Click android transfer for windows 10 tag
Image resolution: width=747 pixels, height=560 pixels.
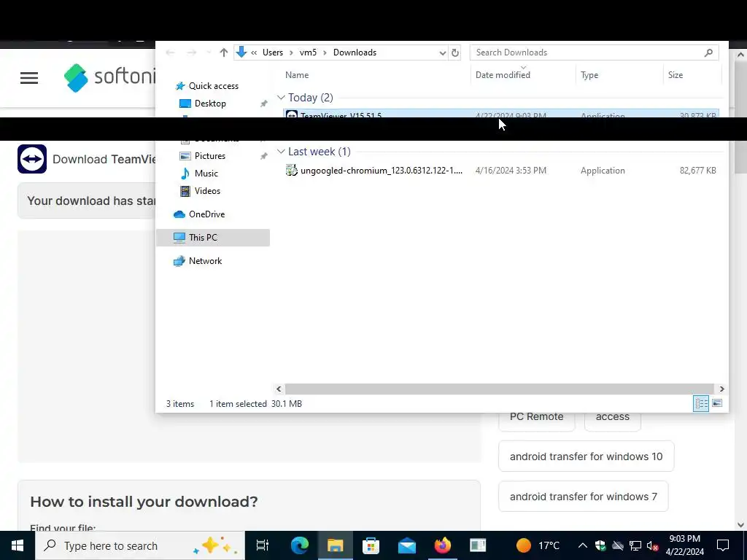tap(586, 456)
